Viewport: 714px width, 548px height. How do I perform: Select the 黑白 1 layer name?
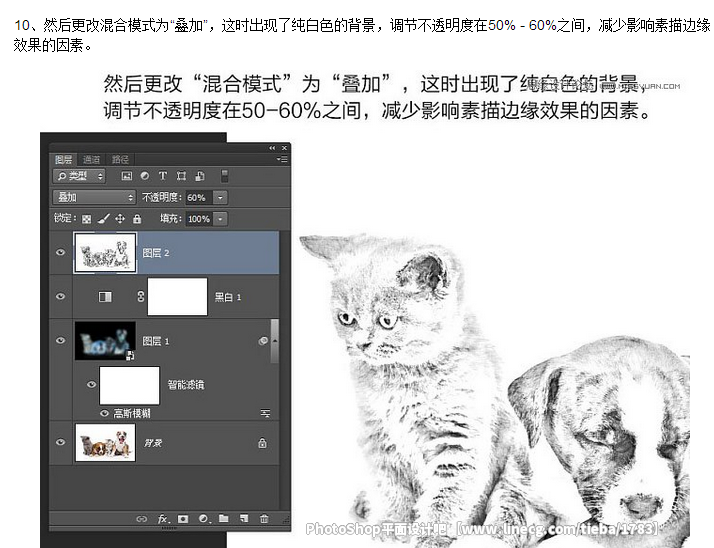(x=228, y=297)
